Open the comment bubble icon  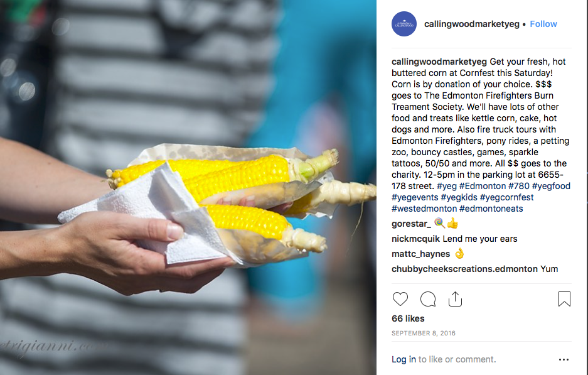(x=428, y=299)
